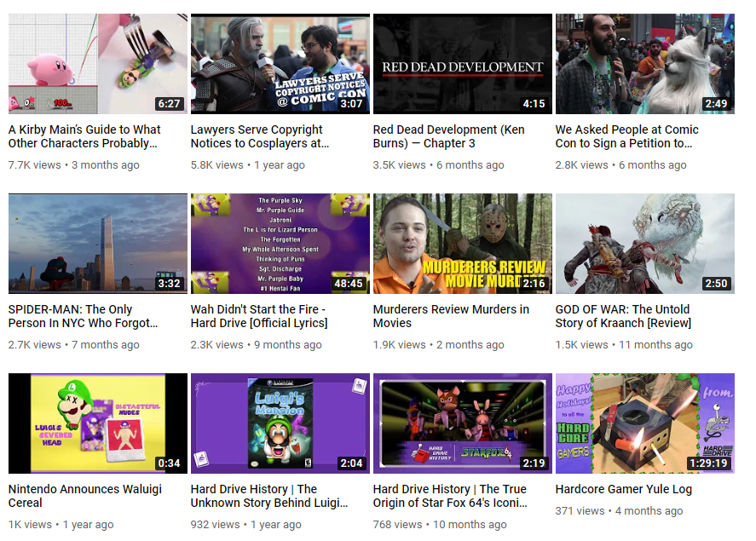The image size is (756, 541).
Task: Click title 'A Kirby Main's Guide to What Other Characters Probably...'
Action: [84, 136]
